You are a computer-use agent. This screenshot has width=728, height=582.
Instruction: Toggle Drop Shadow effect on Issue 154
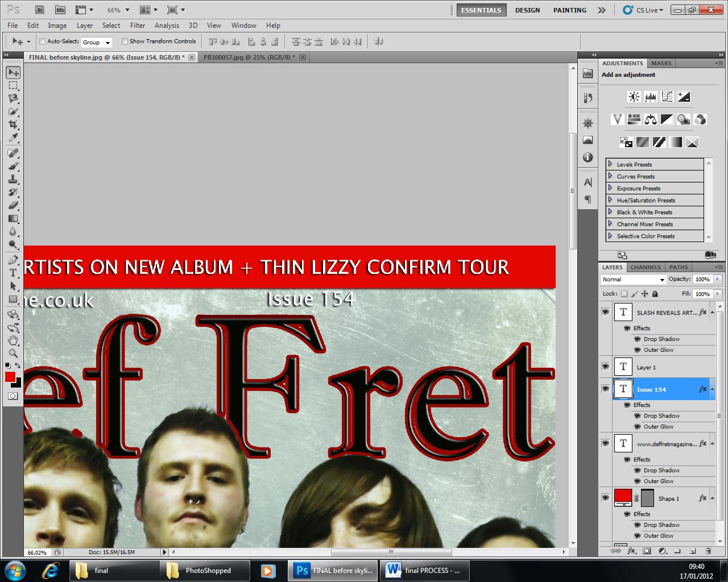click(x=638, y=416)
